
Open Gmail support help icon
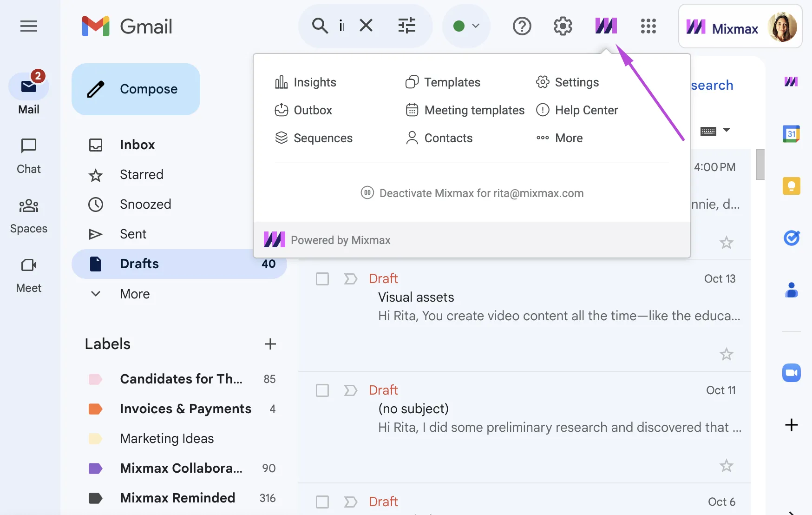coord(522,26)
